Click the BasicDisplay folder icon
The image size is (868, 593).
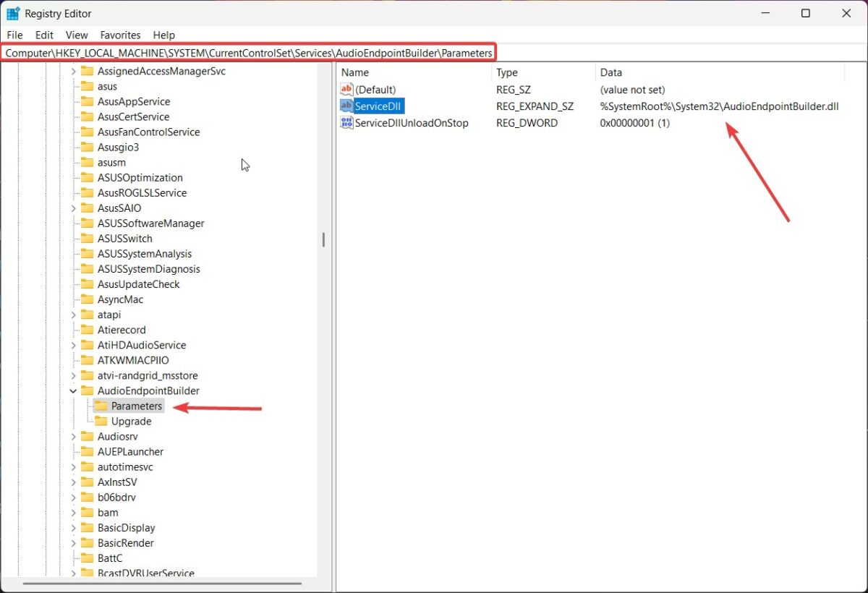point(88,527)
